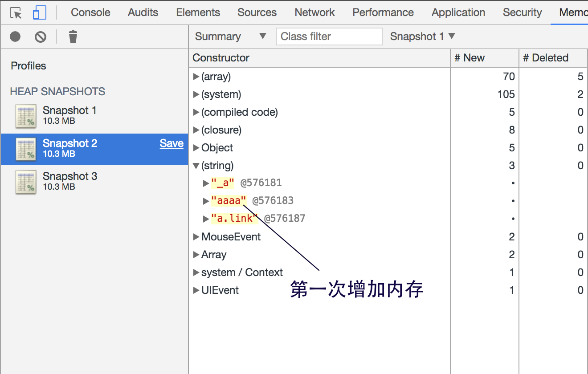Toggle the device toolbar icon
The width and height of the screenshot is (588, 374).
point(40,13)
